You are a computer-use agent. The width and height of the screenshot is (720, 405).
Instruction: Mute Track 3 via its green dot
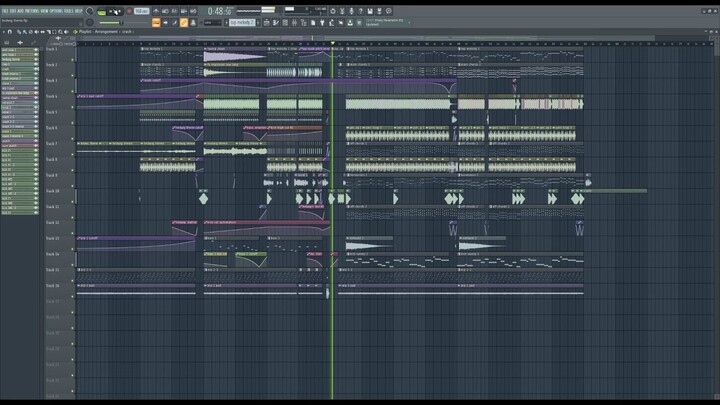tap(72, 91)
